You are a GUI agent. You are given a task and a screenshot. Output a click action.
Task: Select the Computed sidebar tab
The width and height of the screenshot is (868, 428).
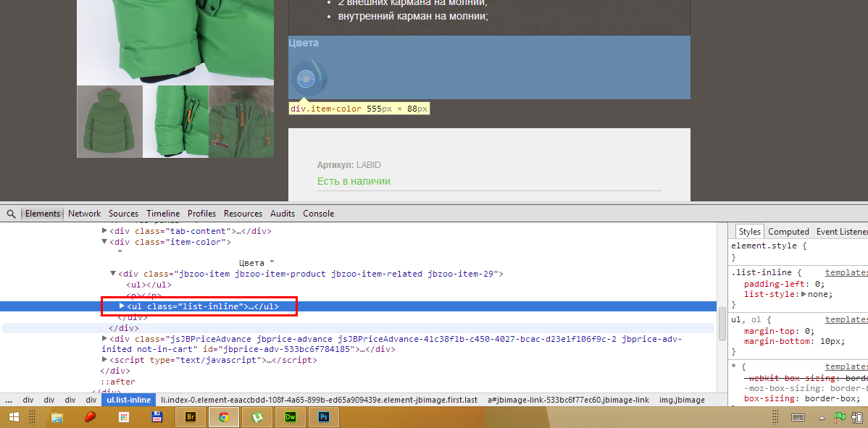tap(788, 232)
